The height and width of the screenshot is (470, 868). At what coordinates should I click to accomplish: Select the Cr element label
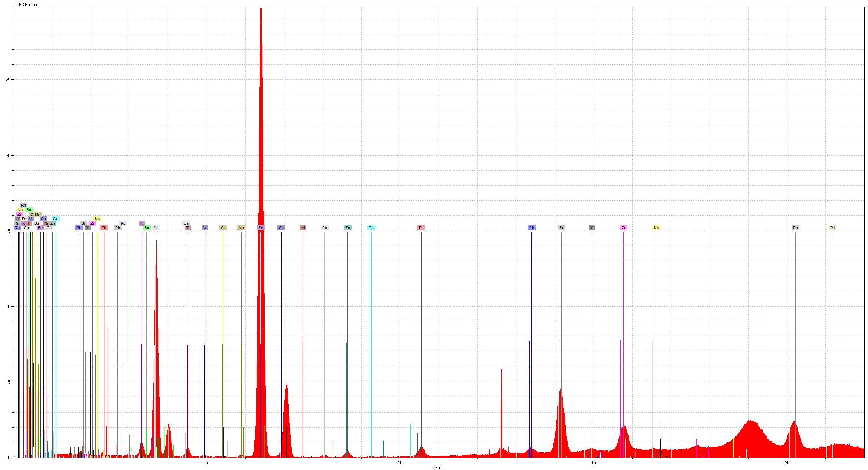[x=223, y=228]
